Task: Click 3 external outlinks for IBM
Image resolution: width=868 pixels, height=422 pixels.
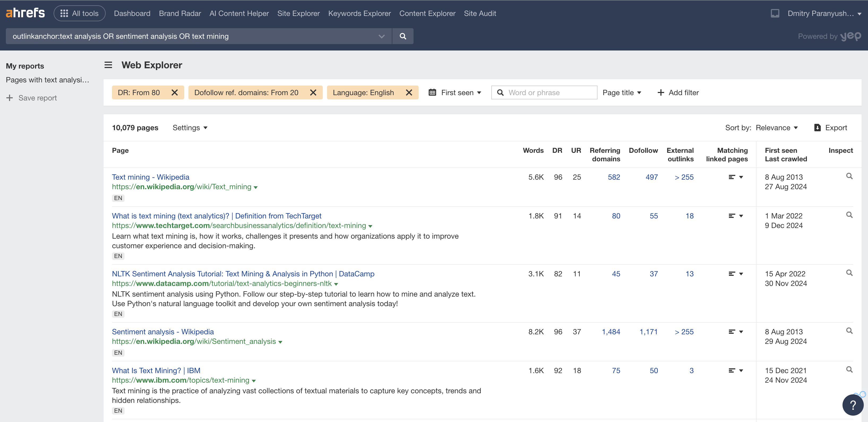Action: coord(691,370)
